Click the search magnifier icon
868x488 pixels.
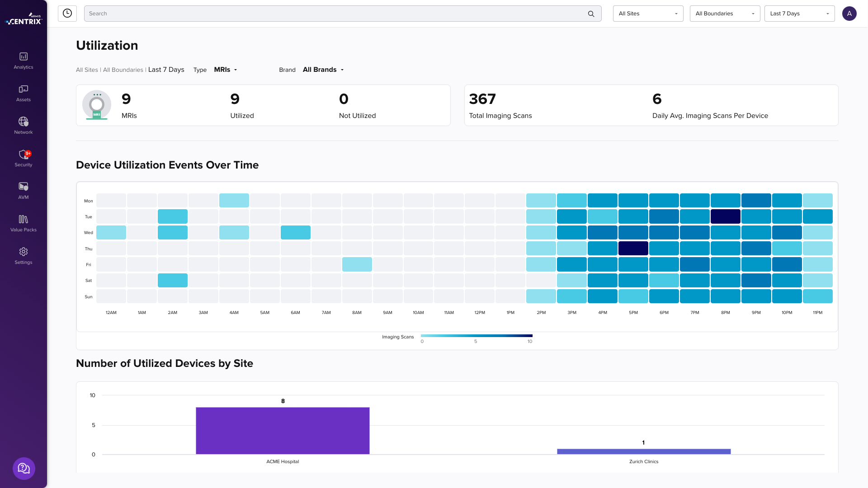[591, 14]
